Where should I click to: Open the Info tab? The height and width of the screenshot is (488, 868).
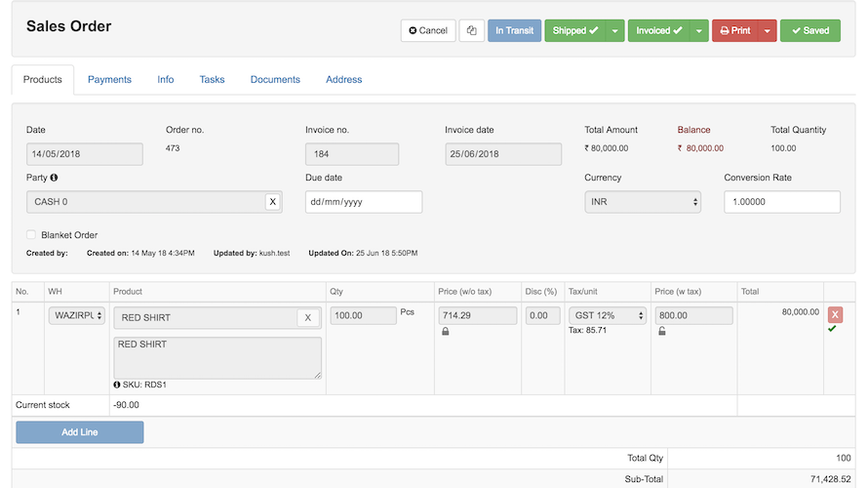click(166, 79)
